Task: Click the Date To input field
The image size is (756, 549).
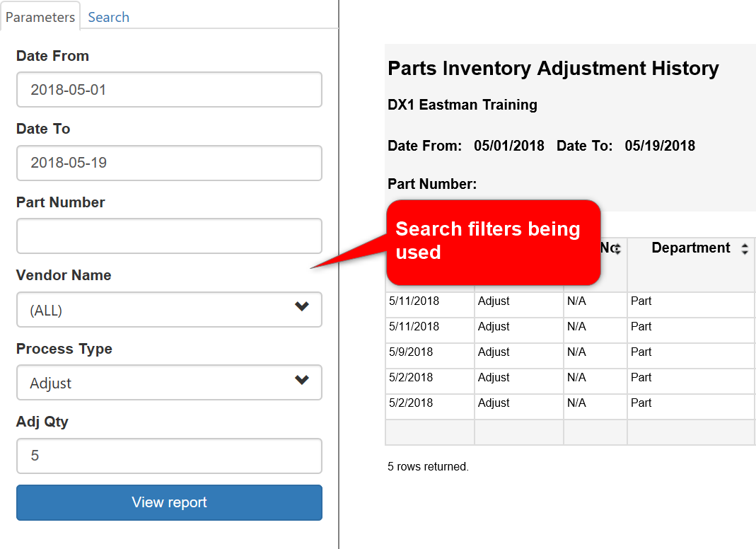Action: [x=169, y=163]
